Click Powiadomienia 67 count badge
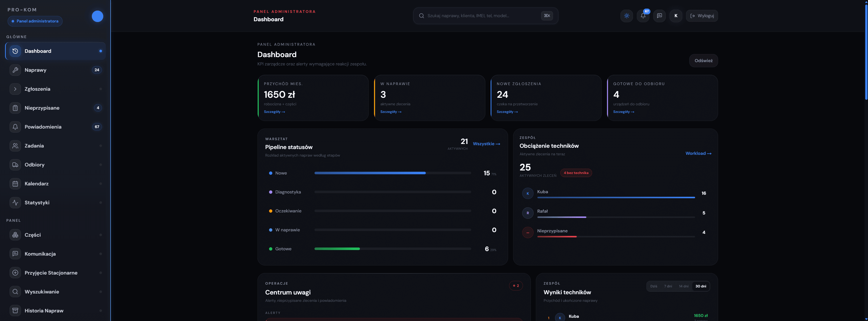Viewport: 868px width, 321px height. (x=97, y=127)
